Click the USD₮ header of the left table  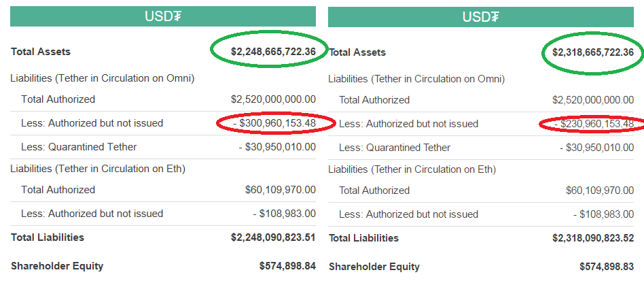pos(162,17)
